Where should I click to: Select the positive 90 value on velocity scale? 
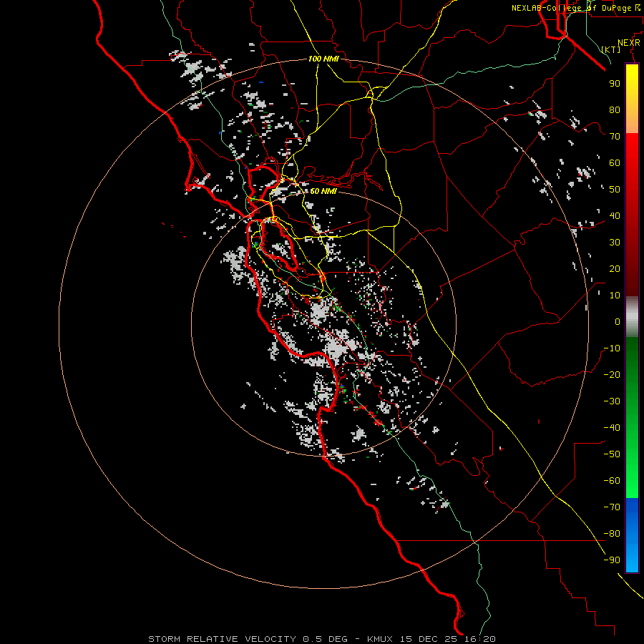pyautogui.click(x=615, y=84)
